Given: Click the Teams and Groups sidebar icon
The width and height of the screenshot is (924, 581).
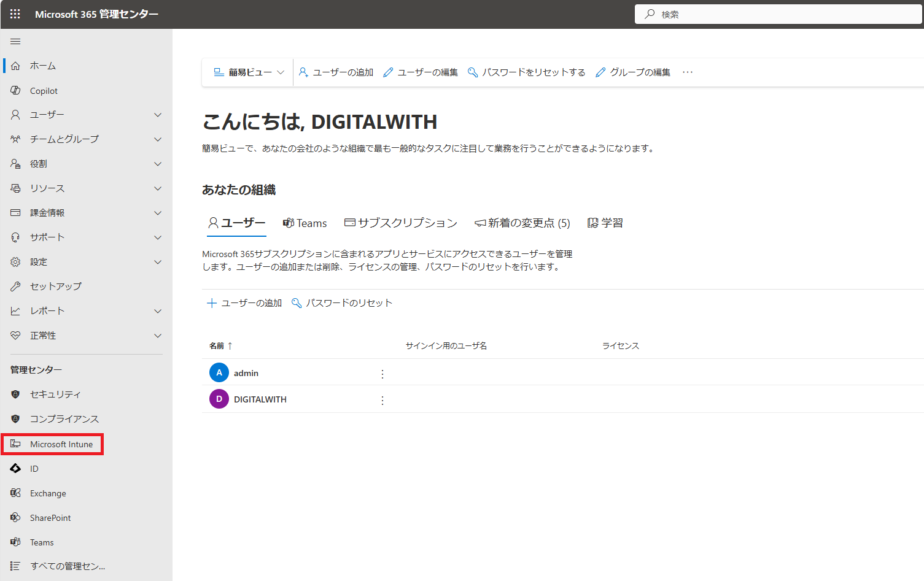Looking at the screenshot, I should coord(15,139).
